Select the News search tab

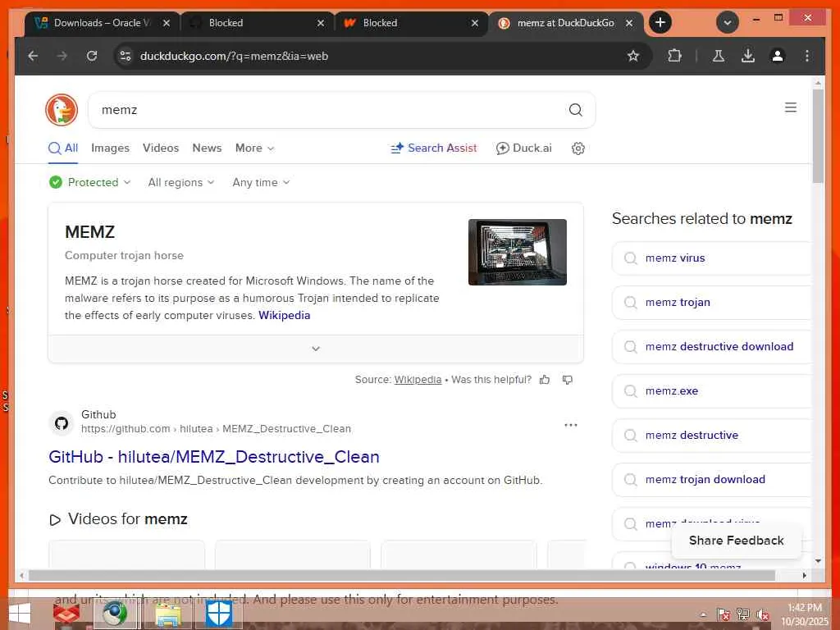tap(207, 148)
